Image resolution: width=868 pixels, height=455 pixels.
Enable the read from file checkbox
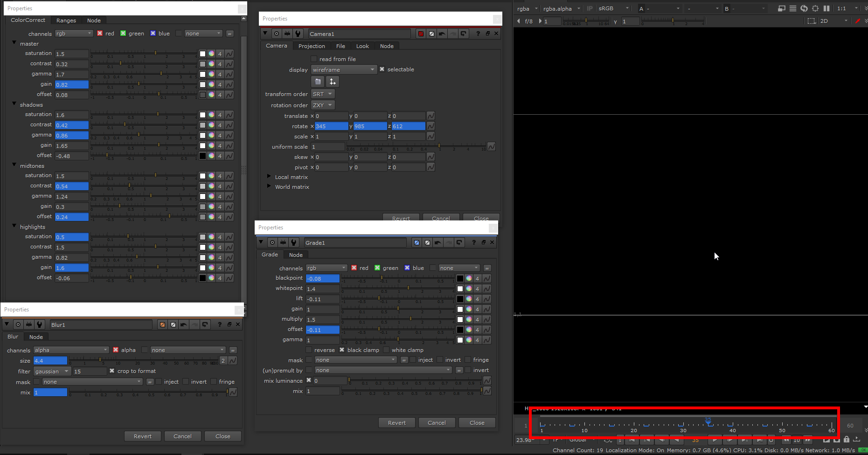314,59
